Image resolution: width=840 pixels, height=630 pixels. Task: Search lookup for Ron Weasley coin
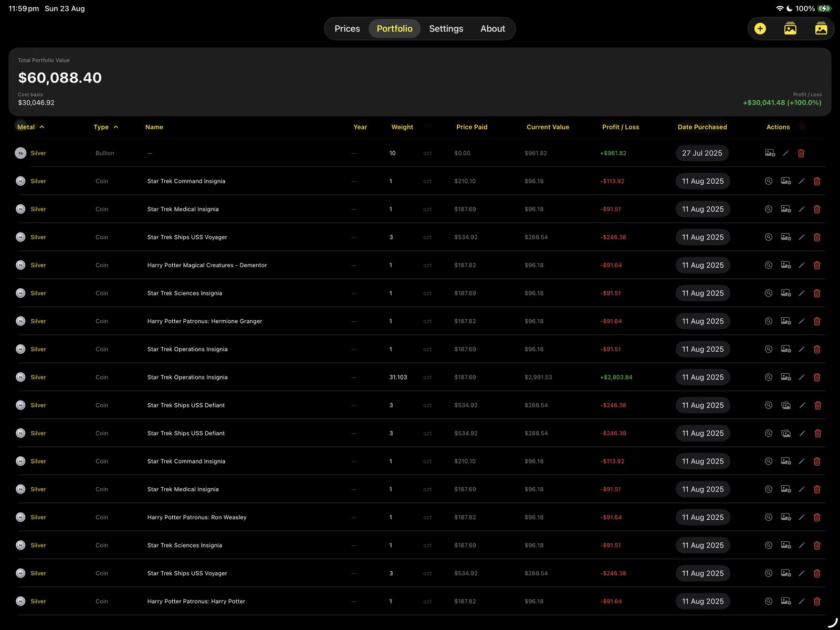tap(769, 517)
